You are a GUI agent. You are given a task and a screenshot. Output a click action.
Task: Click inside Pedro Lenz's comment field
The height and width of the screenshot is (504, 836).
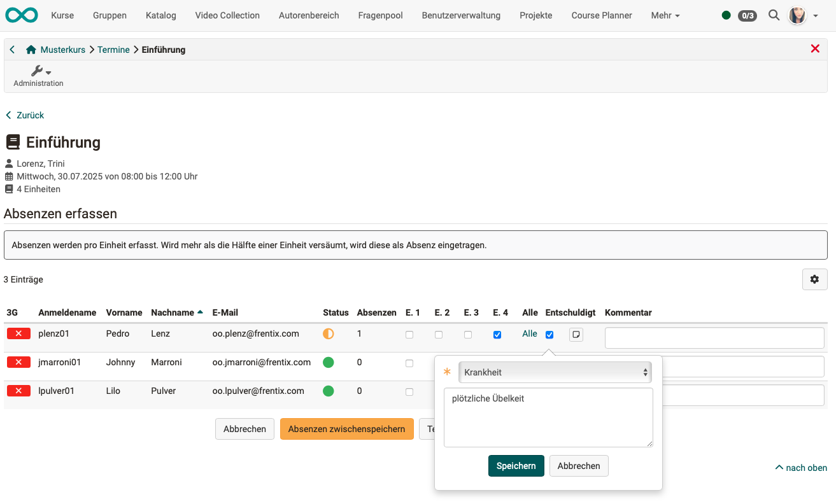[x=714, y=337]
